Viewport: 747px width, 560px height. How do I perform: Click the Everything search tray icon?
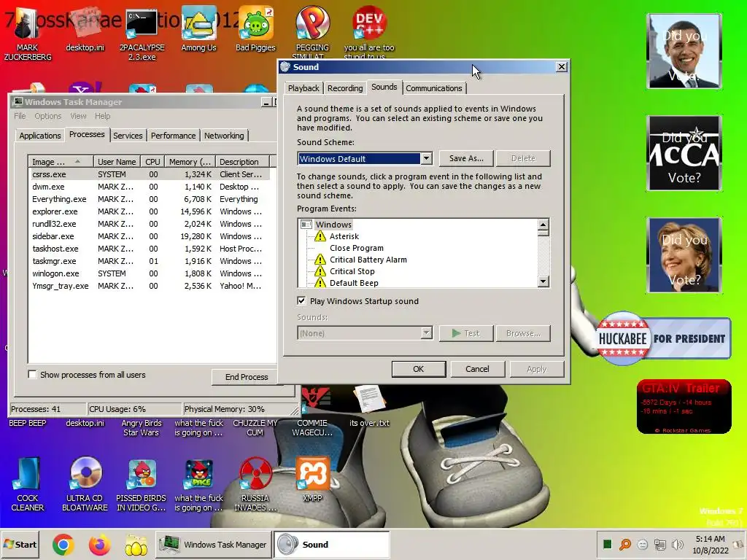point(624,544)
